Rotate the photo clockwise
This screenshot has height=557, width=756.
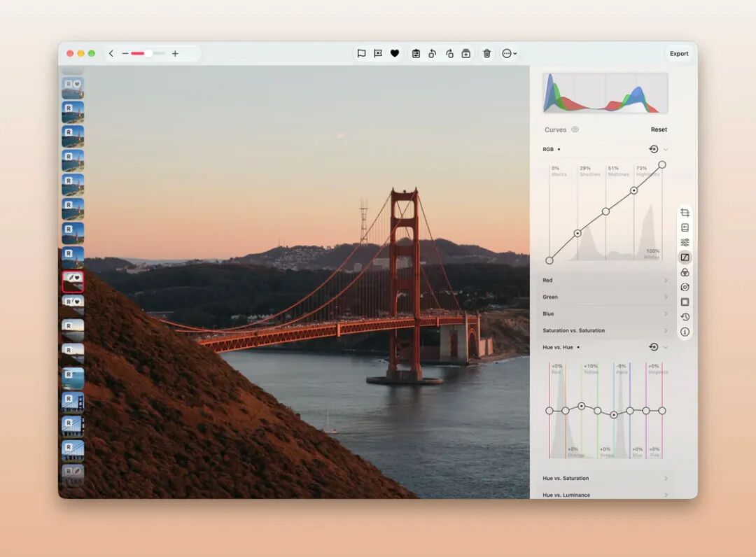point(449,53)
